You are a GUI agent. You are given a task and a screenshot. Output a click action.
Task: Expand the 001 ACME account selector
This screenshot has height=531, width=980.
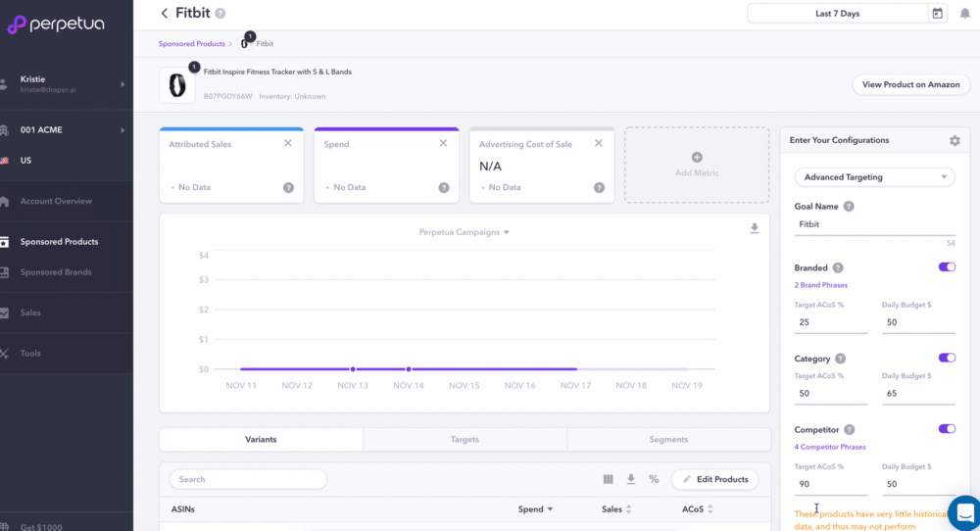point(67,130)
